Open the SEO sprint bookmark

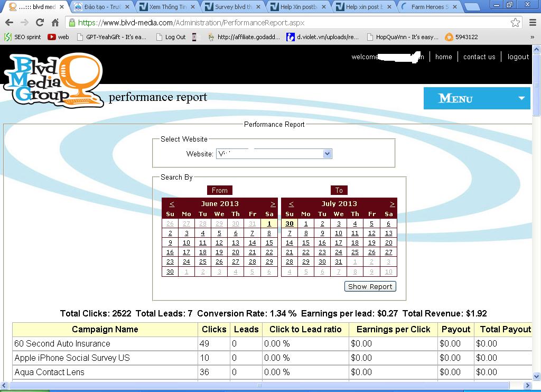(22, 37)
